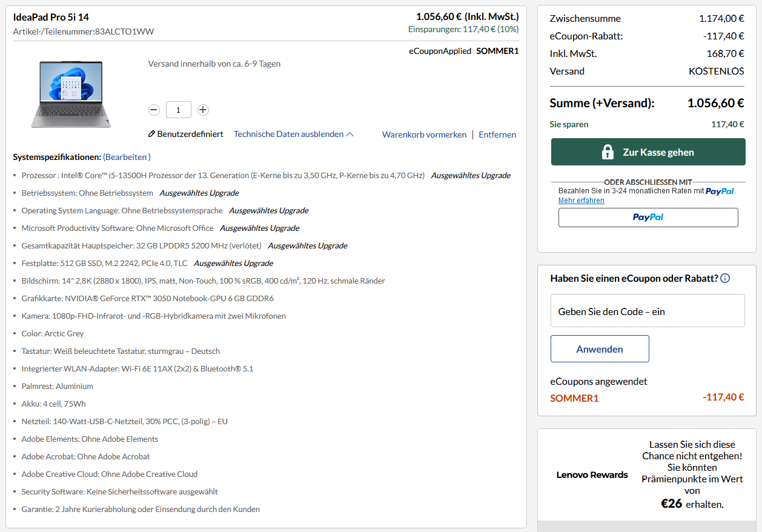
Task: Open the Bearbeiten link next to Systemspezifikationen
Action: click(126, 156)
